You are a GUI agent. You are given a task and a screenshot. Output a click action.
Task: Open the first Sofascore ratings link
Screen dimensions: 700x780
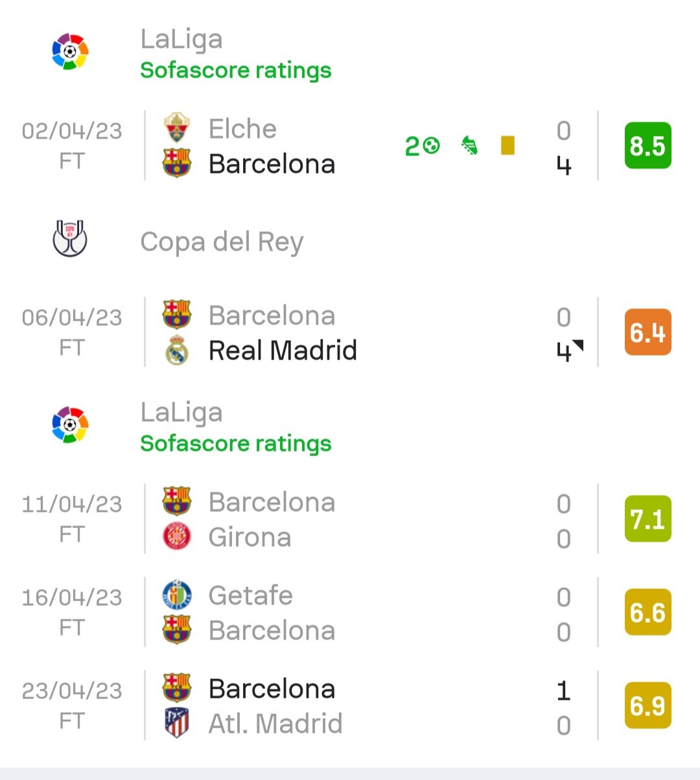[x=236, y=70]
